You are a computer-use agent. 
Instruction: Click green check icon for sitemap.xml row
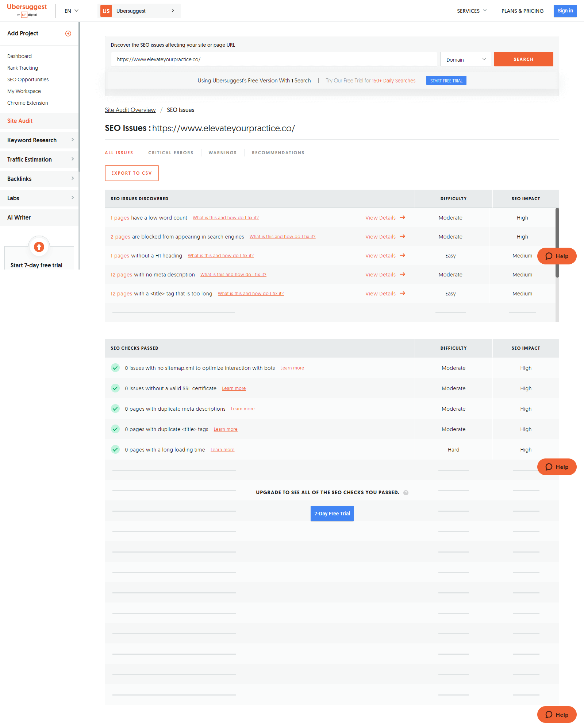(x=115, y=368)
